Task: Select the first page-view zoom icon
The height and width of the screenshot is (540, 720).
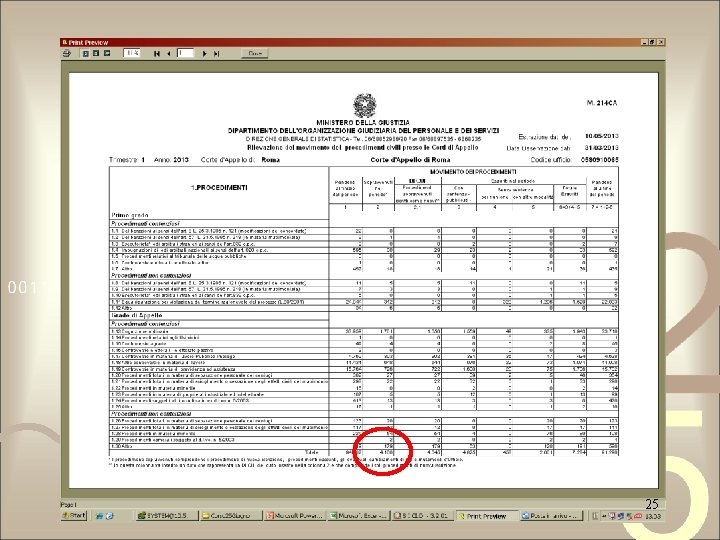Action: click(85, 54)
